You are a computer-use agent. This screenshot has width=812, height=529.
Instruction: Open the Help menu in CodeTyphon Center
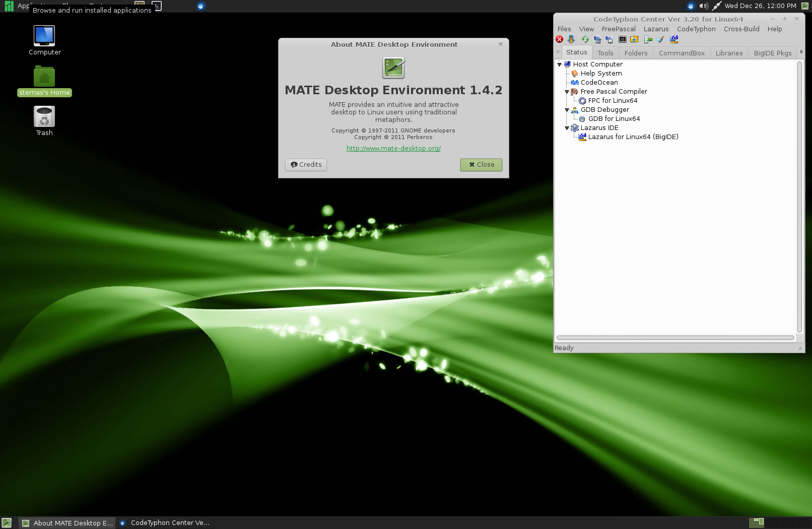(775, 29)
